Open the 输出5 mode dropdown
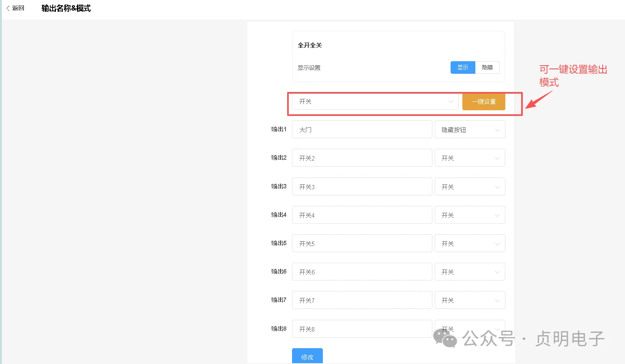625x364 pixels. coord(470,244)
